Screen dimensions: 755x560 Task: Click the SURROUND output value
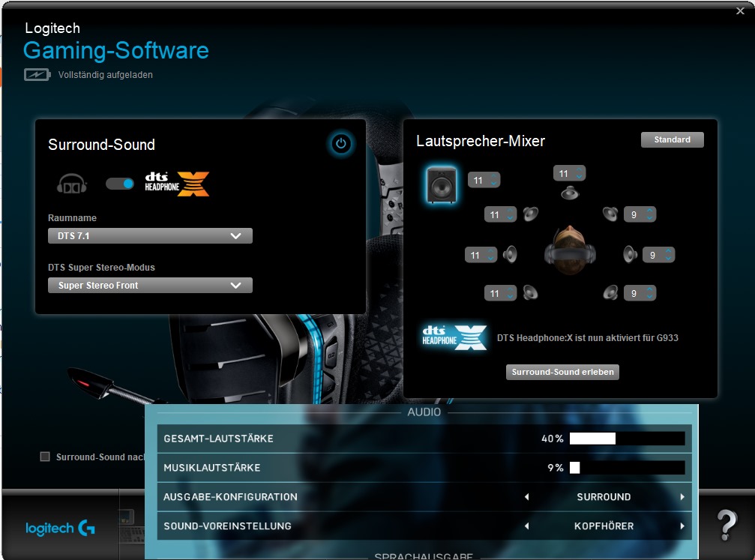pyautogui.click(x=604, y=497)
